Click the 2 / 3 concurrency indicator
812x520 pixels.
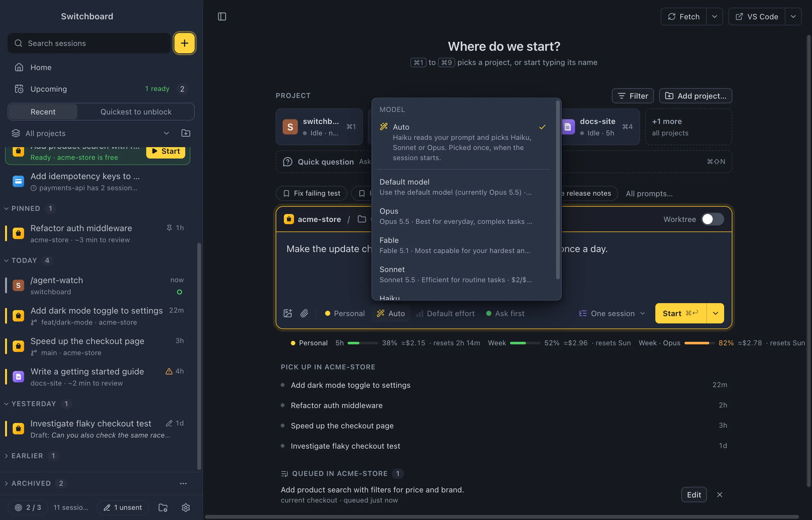(x=28, y=507)
